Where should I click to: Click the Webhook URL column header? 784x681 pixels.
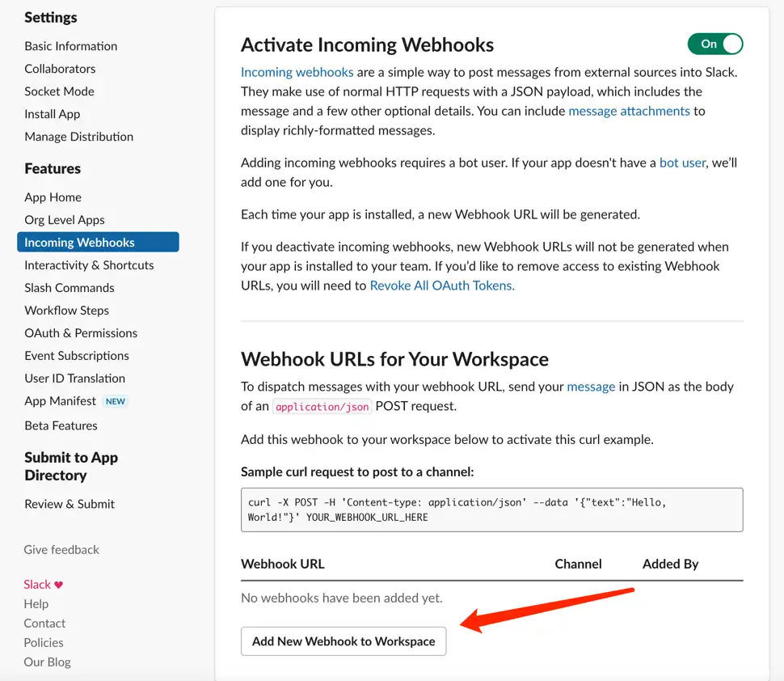point(283,564)
